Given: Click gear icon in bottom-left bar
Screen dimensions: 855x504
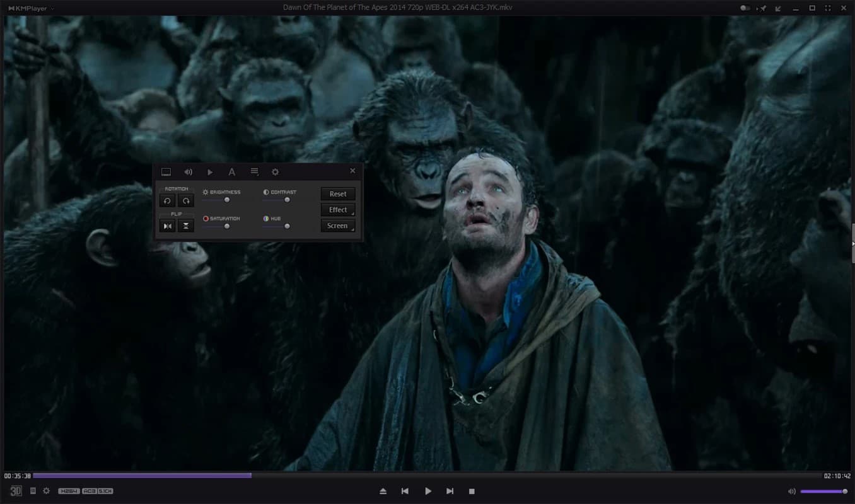Looking at the screenshot, I should pyautogui.click(x=46, y=491).
